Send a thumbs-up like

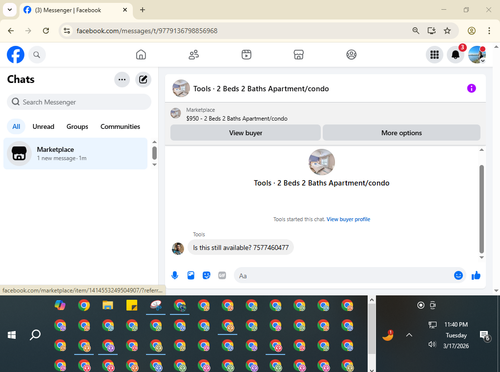[x=476, y=275]
